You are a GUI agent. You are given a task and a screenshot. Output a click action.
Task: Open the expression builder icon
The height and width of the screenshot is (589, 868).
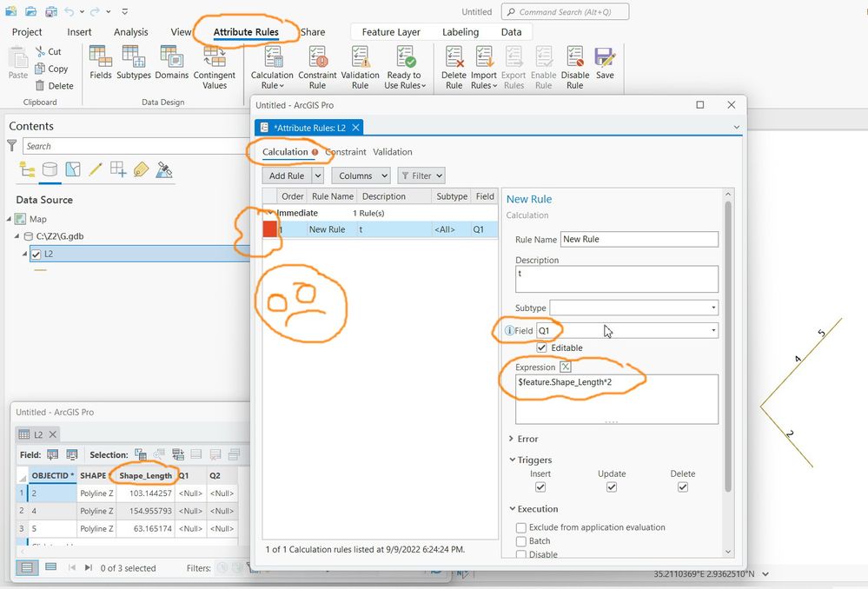tap(565, 367)
